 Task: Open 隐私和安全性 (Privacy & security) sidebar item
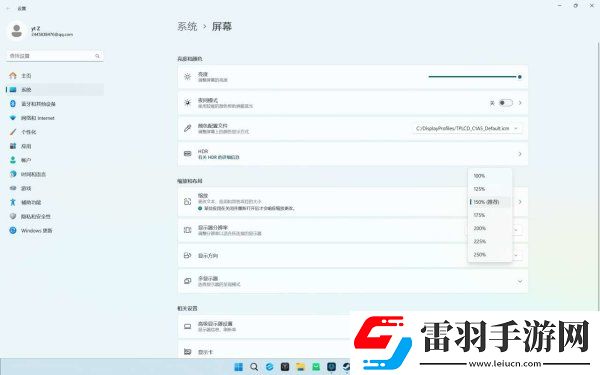coord(55,216)
